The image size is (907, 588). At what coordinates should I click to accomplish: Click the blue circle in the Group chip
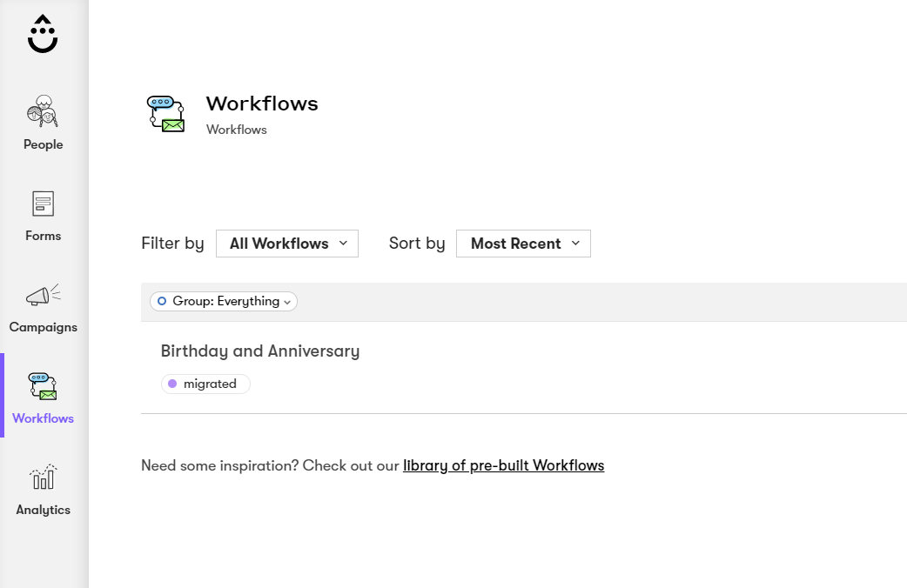pos(162,301)
